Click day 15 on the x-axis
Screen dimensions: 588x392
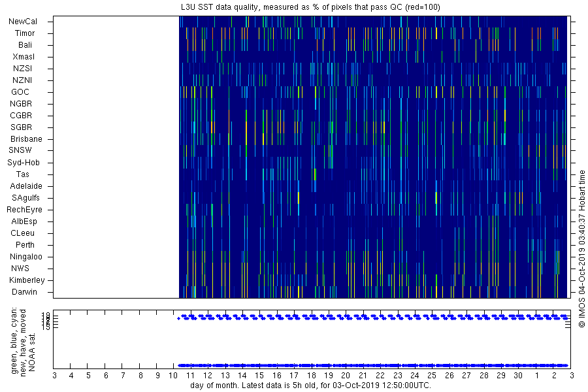coord(259,376)
